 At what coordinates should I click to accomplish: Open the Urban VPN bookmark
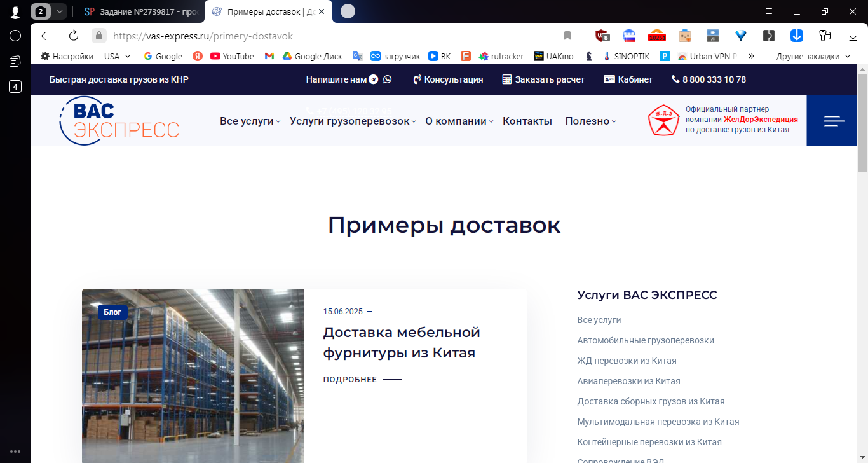pos(707,56)
